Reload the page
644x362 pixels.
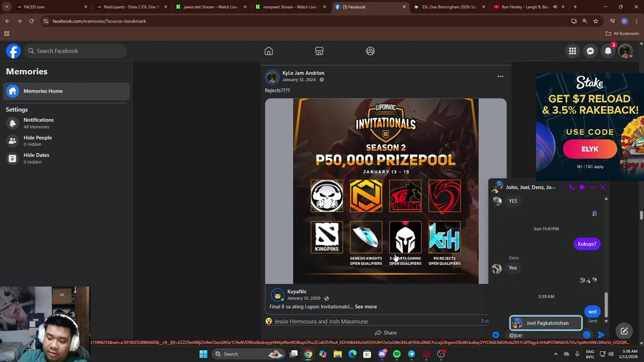point(31,21)
